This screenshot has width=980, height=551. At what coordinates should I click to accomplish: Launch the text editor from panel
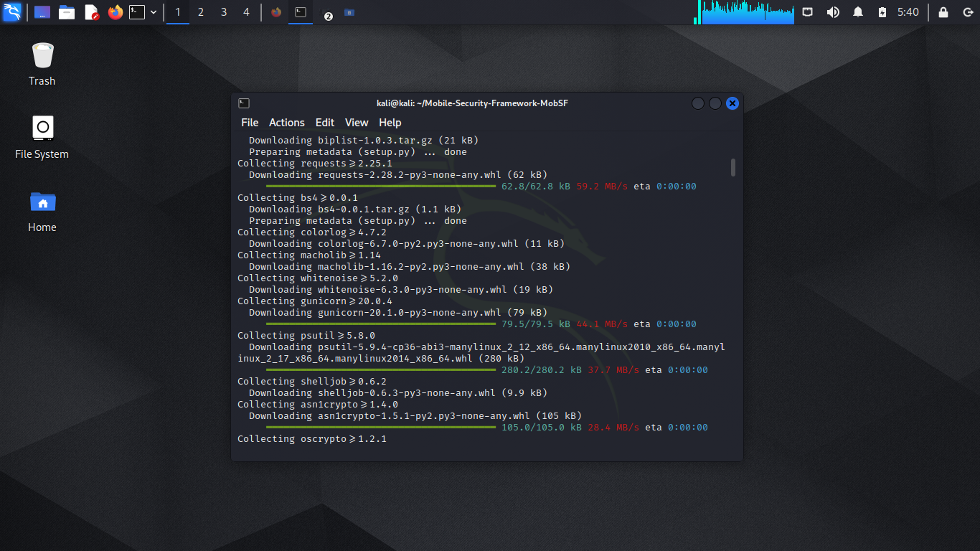(x=91, y=12)
